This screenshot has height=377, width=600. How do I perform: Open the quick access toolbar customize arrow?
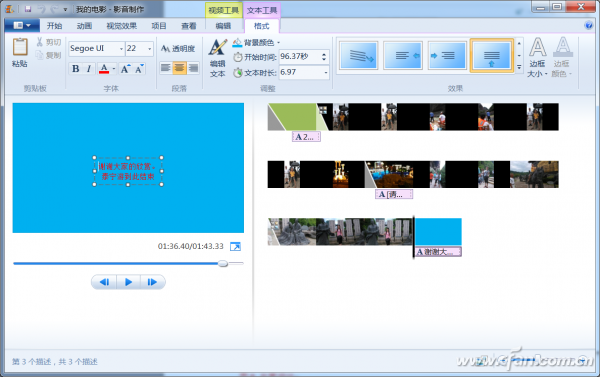click(x=65, y=9)
